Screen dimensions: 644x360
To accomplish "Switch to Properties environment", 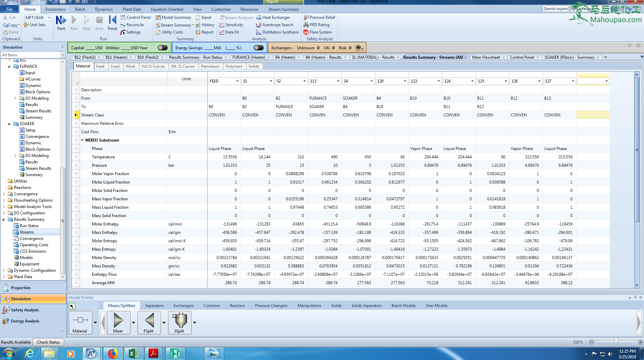I will (33, 288).
